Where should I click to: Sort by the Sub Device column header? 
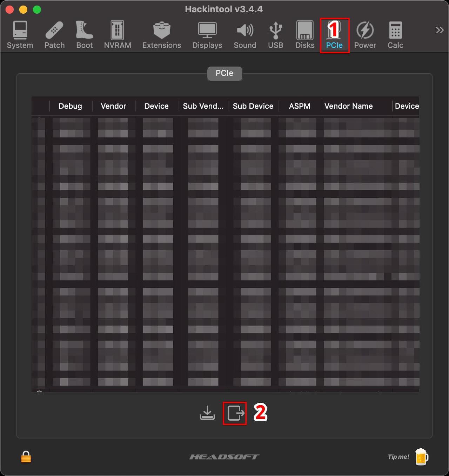click(x=253, y=106)
